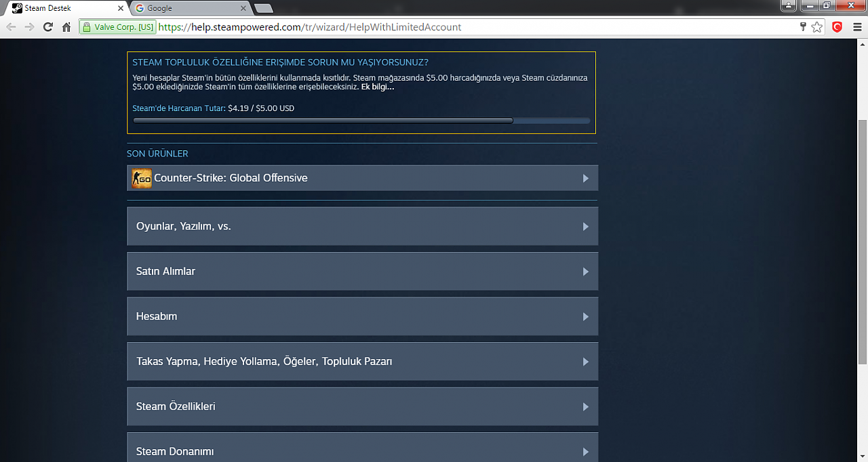Open the Steam Donanımı category

tap(362, 448)
